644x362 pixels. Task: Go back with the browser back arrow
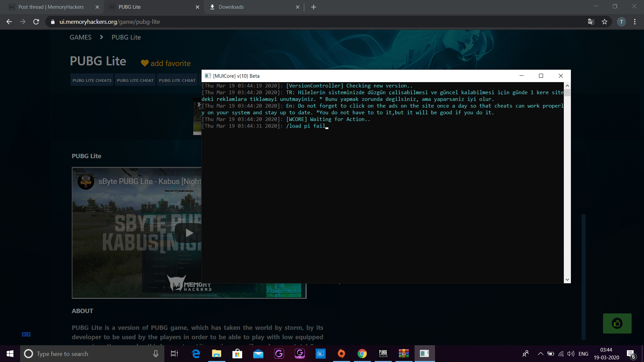coord(9,22)
